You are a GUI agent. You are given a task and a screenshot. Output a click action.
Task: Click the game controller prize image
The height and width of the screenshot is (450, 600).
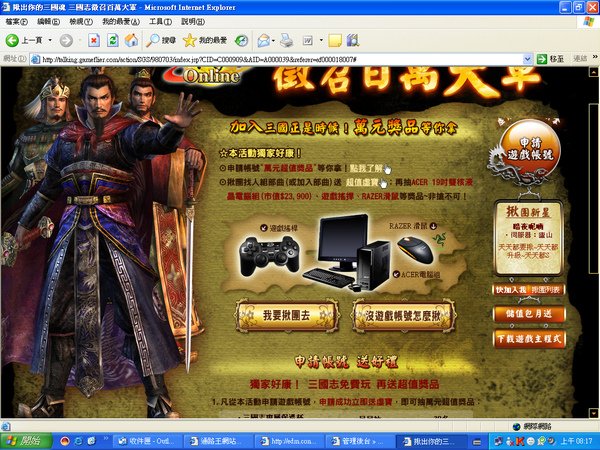point(269,256)
